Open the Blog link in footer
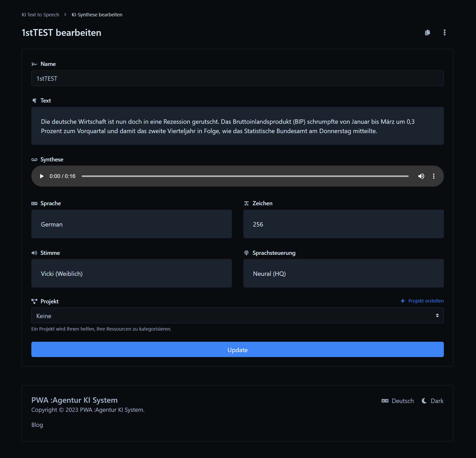The image size is (476, 458). click(37, 425)
